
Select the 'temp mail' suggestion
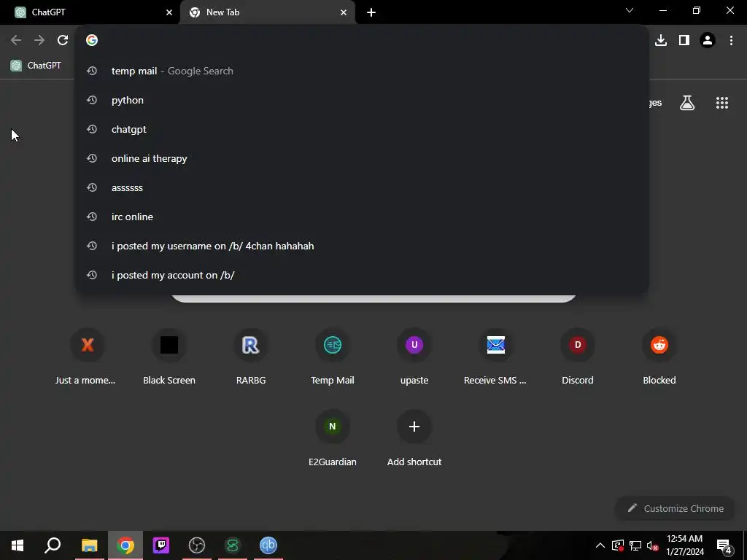pos(362,71)
